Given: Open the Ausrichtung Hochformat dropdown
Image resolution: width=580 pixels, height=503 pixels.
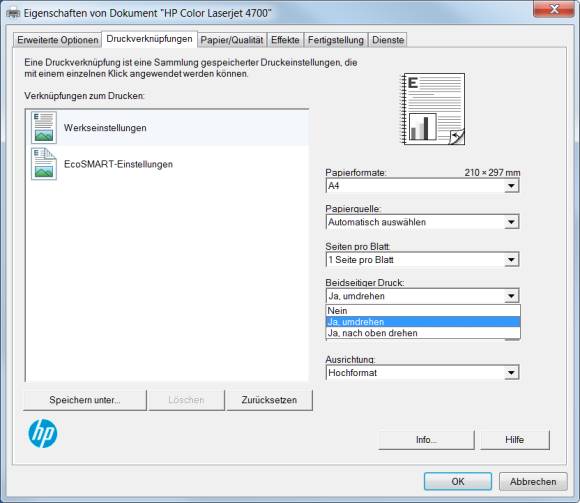Looking at the screenshot, I should click(x=511, y=372).
